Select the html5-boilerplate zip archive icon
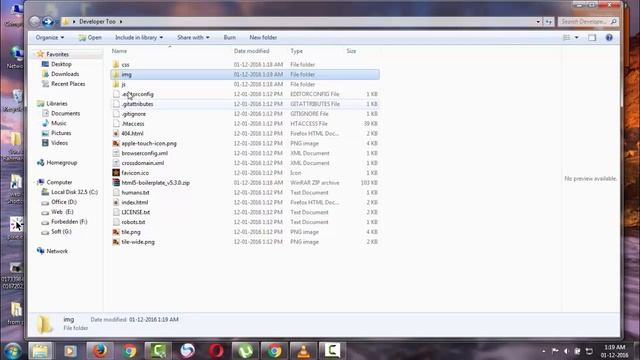 116,182
